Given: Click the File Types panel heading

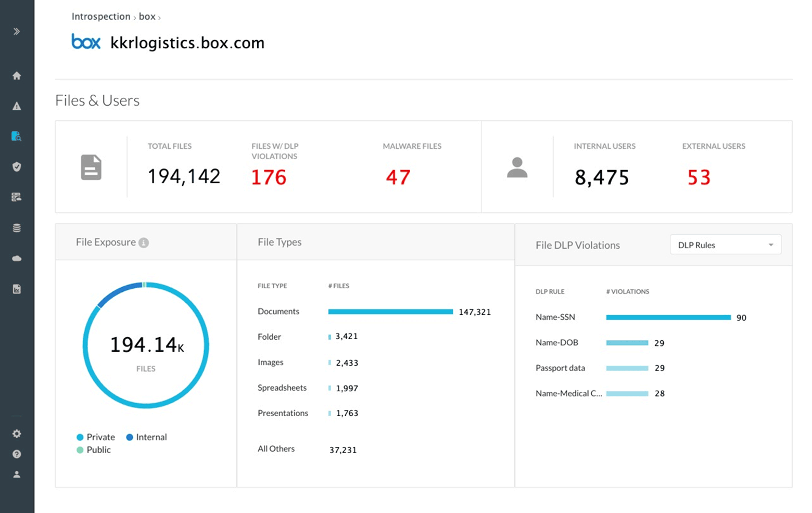Looking at the screenshot, I should pos(280,242).
